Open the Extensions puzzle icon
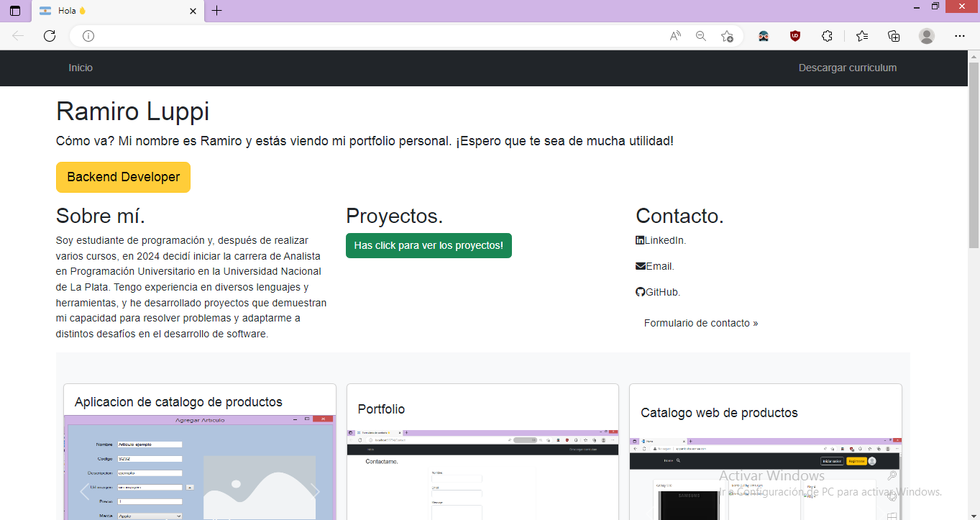The height and width of the screenshot is (520, 980). coord(827,36)
